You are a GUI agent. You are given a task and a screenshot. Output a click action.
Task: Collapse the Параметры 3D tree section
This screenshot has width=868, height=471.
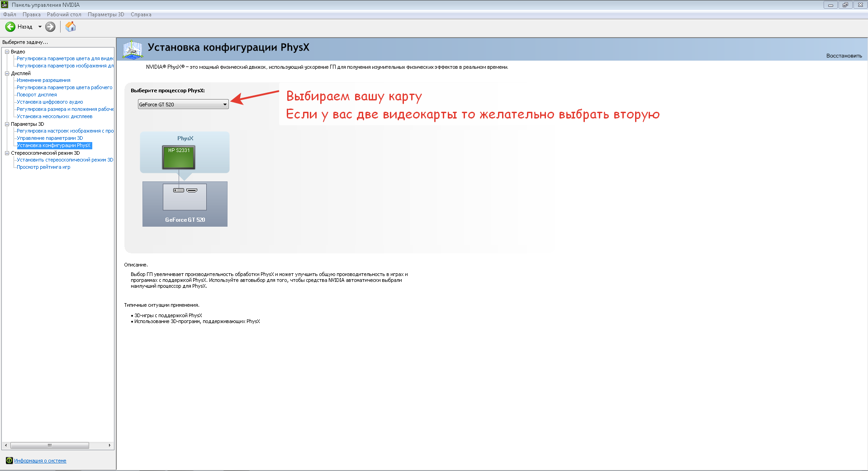[7, 124]
